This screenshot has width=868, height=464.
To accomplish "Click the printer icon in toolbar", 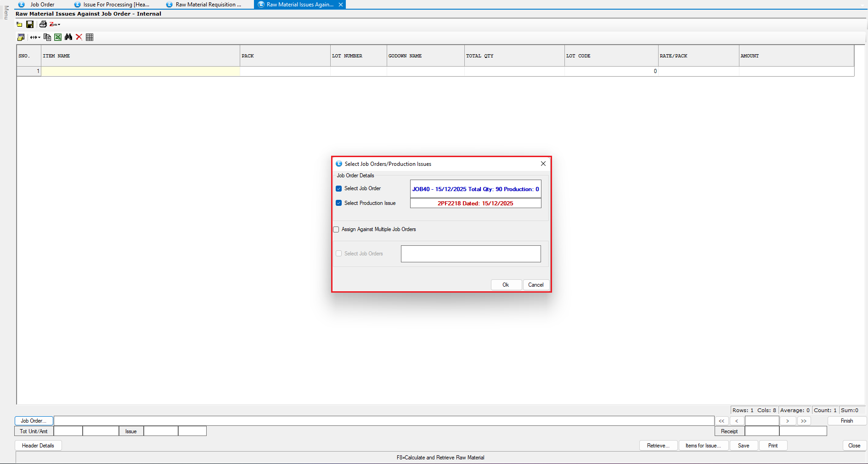I will click(43, 24).
